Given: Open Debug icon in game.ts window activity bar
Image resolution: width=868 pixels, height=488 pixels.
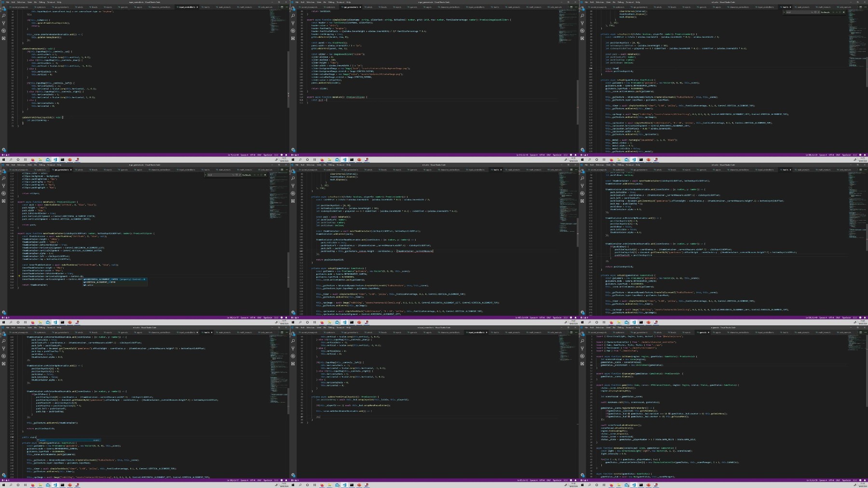Looking at the screenshot, I should [x=582, y=356].
